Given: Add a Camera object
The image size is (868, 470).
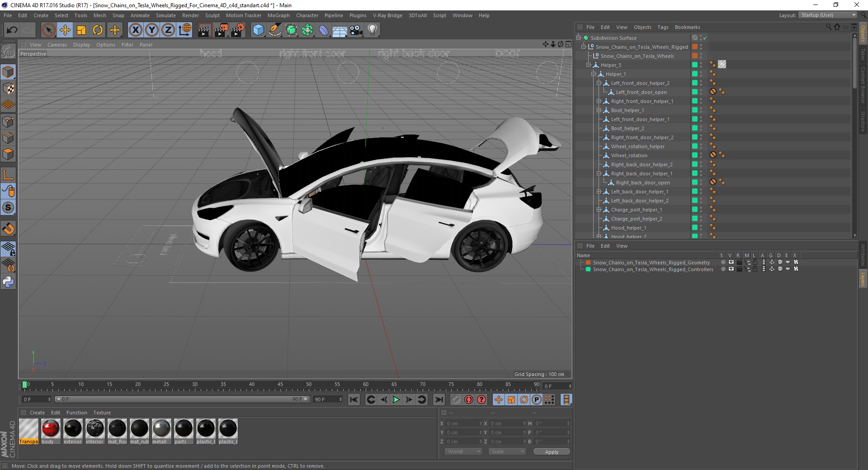Looking at the screenshot, I should click(356, 30).
